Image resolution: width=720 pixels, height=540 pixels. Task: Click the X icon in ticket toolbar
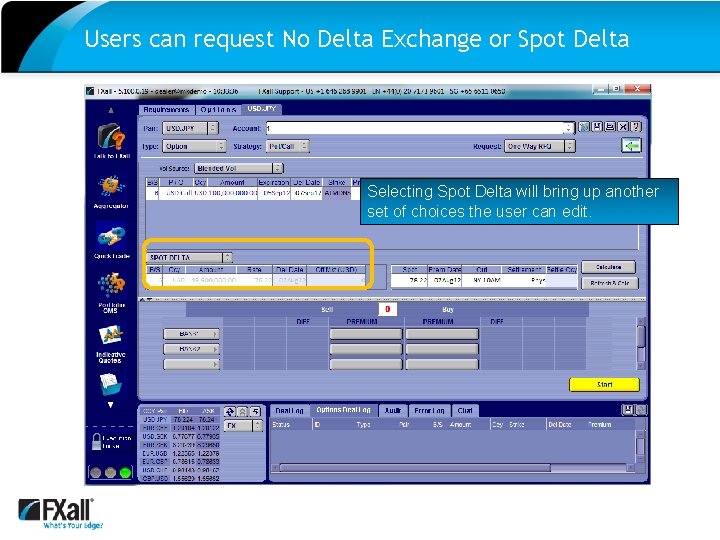pyautogui.click(x=623, y=127)
